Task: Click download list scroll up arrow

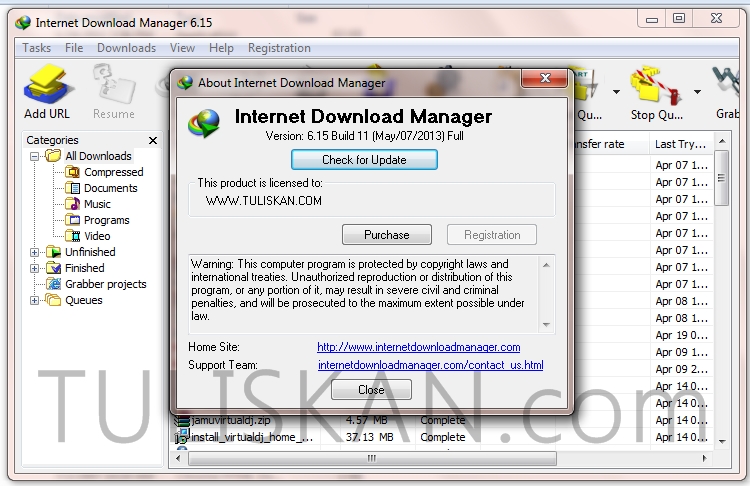Action: [x=722, y=141]
